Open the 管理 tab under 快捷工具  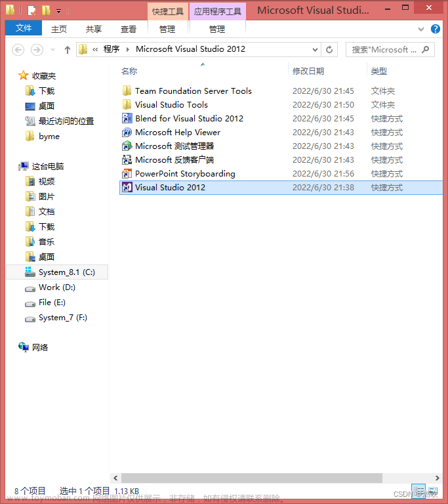[167, 30]
